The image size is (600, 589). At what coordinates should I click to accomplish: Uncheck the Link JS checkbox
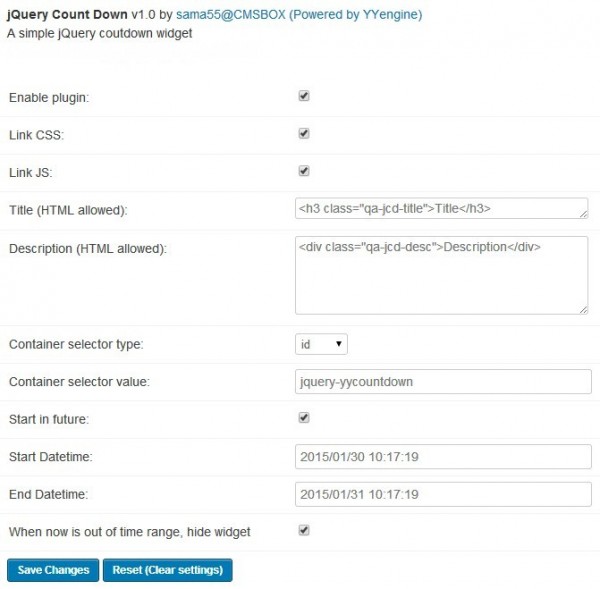pos(304,170)
